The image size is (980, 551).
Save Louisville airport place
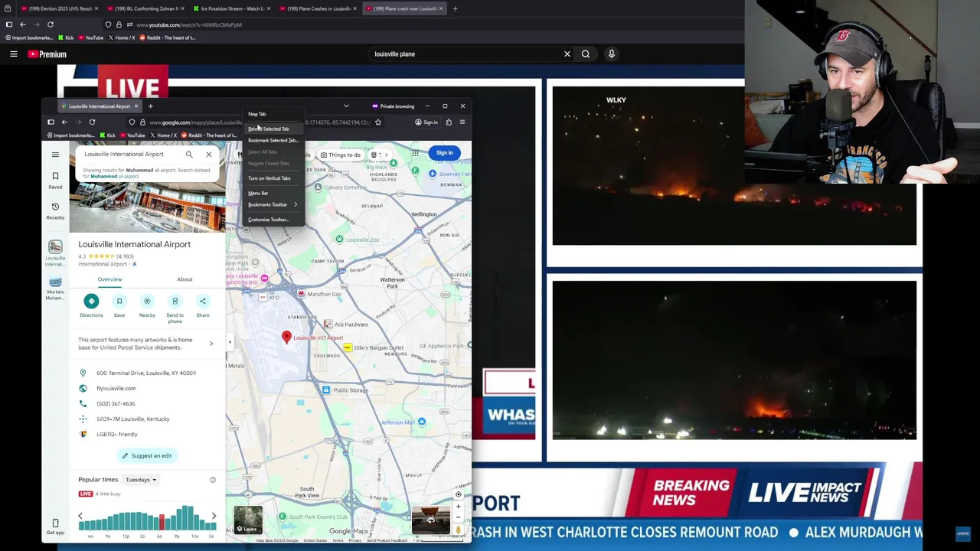coord(119,305)
